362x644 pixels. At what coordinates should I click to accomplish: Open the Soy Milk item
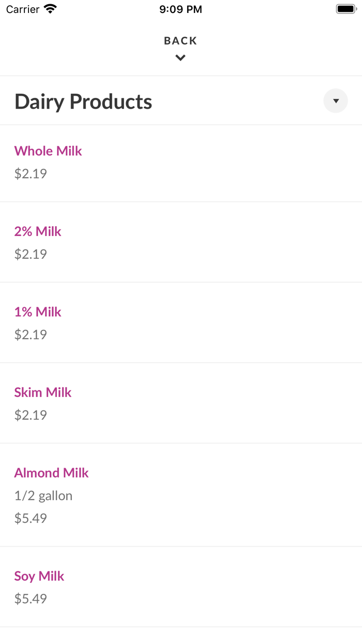(x=39, y=576)
